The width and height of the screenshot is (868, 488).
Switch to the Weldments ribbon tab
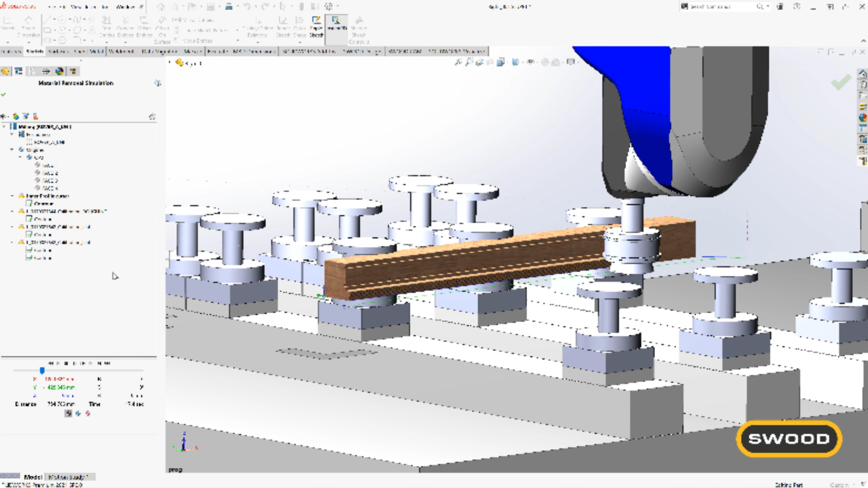[x=121, y=52]
